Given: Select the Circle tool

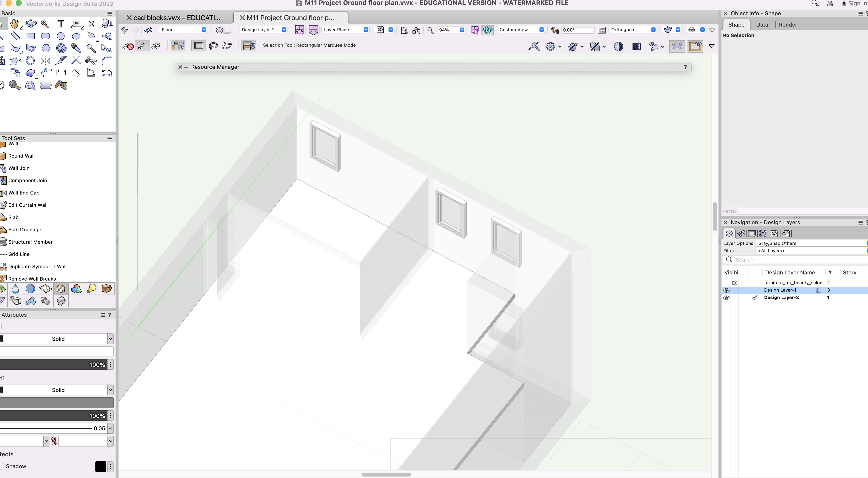Looking at the screenshot, I should 61,36.
